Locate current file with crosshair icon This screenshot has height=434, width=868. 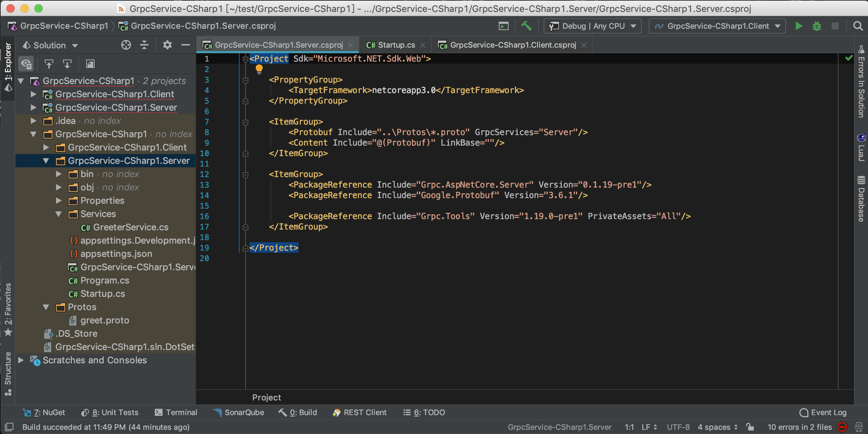coord(126,45)
